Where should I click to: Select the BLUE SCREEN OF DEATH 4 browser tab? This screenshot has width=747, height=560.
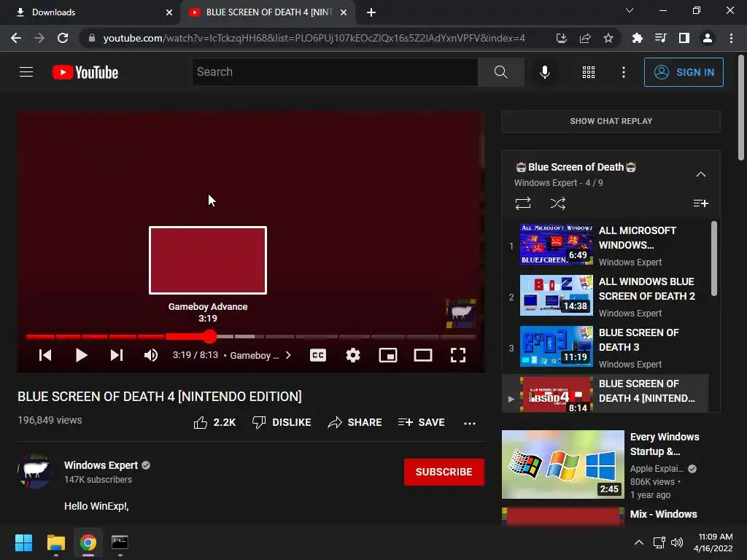(268, 12)
